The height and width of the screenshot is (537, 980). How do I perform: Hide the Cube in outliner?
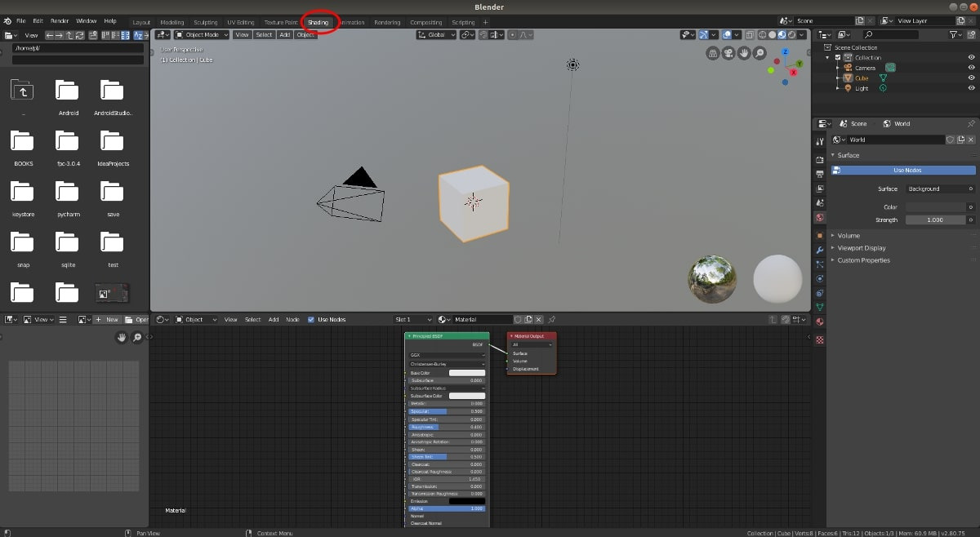(x=971, y=78)
